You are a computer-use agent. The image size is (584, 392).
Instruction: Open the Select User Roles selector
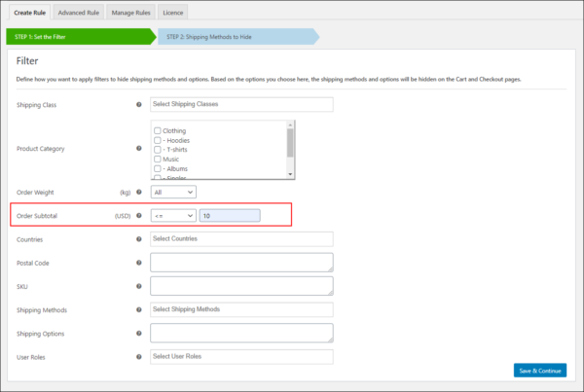tap(241, 357)
